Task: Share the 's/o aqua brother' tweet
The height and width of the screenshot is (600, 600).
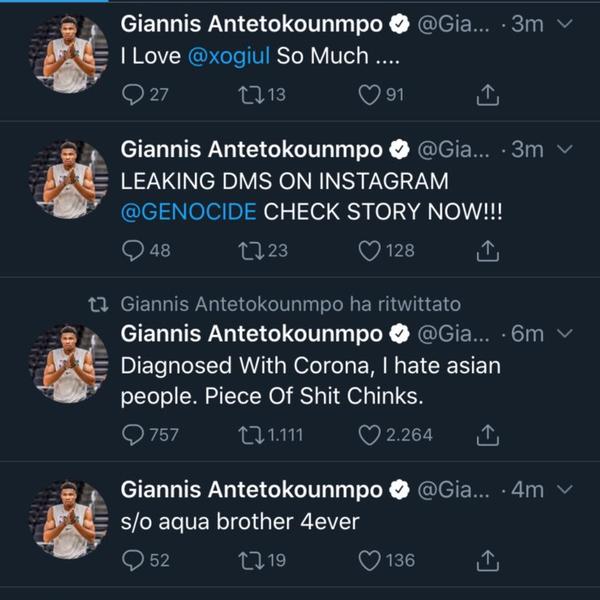Action: pos(488,560)
